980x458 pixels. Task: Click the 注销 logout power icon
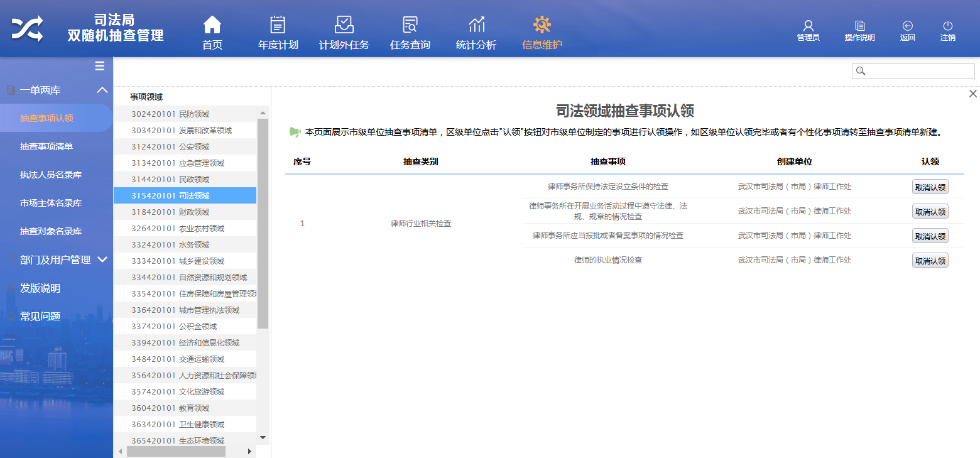point(948,26)
